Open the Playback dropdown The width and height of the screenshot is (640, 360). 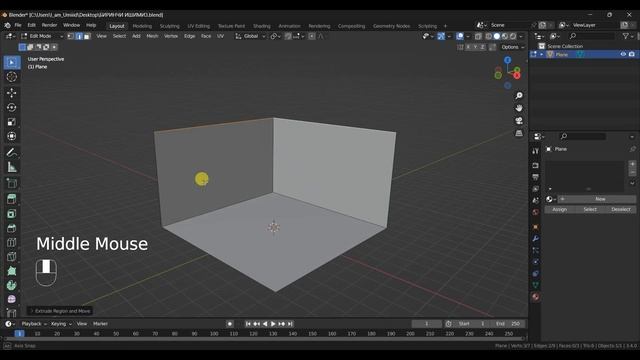pos(34,324)
